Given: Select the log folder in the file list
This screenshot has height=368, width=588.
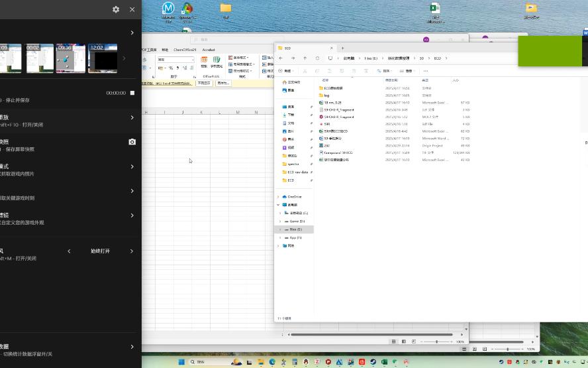Looking at the screenshot, I should coord(394,95).
